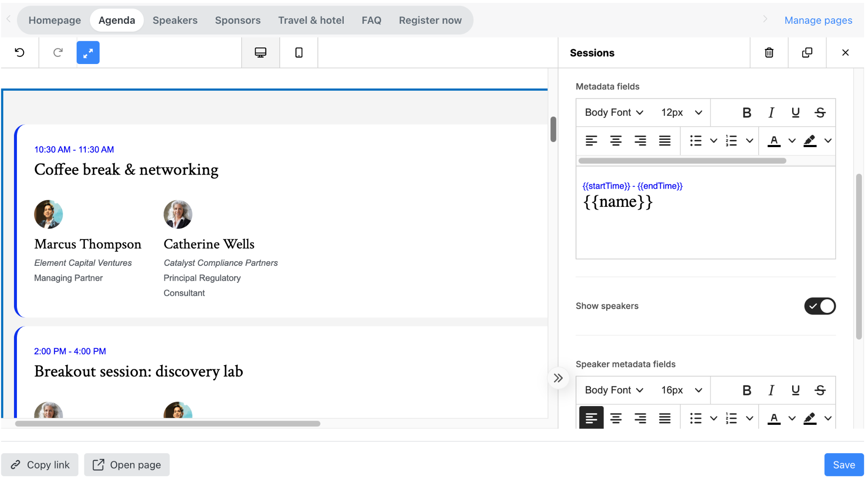Insert bullet list in Speaker metadata editor
This screenshot has width=868, height=485.
tap(696, 418)
